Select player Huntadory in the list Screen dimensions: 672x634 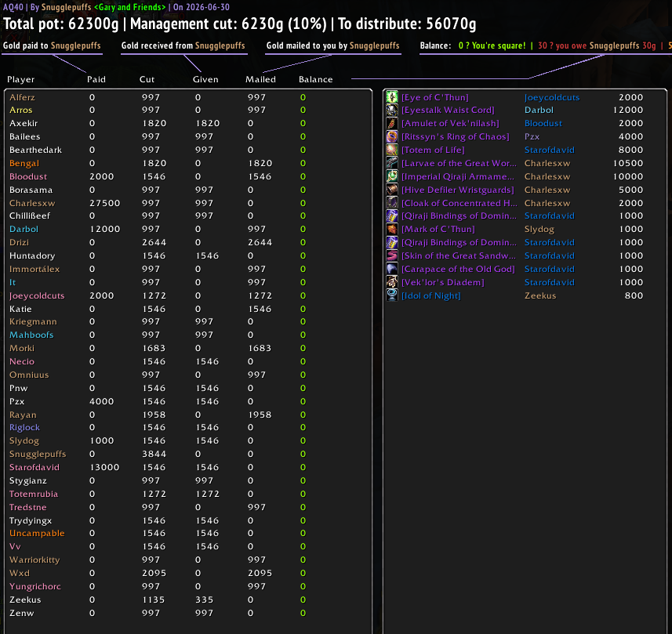(32, 255)
